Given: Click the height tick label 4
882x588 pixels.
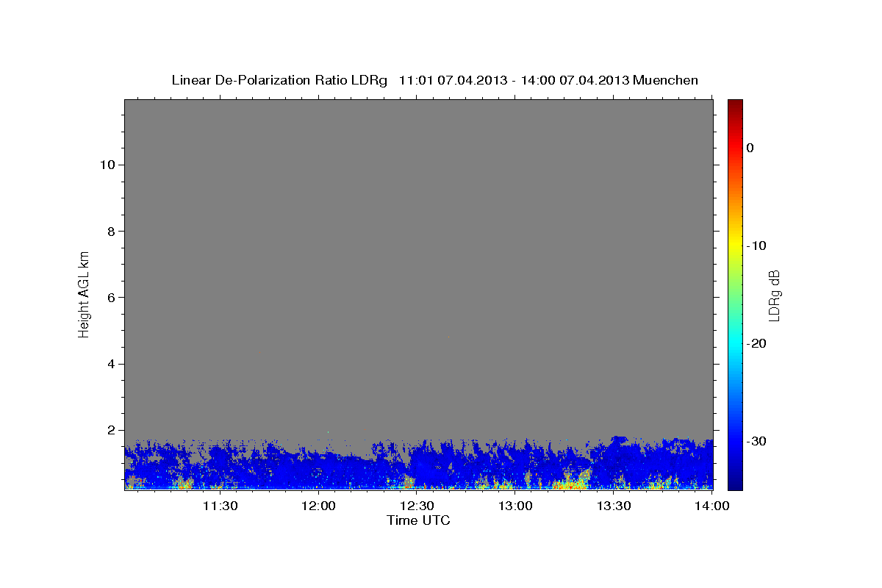Looking at the screenshot, I should 112,364.
